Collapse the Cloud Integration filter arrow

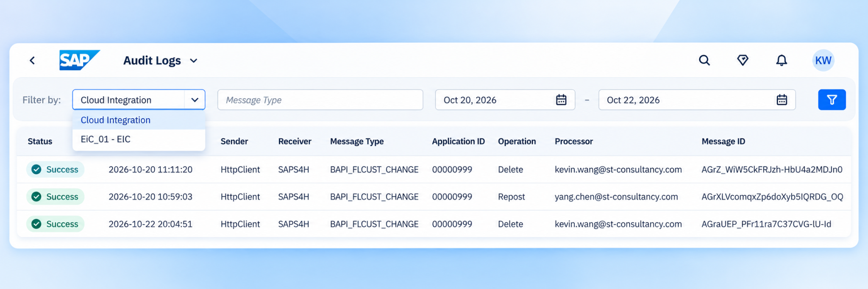(x=195, y=100)
